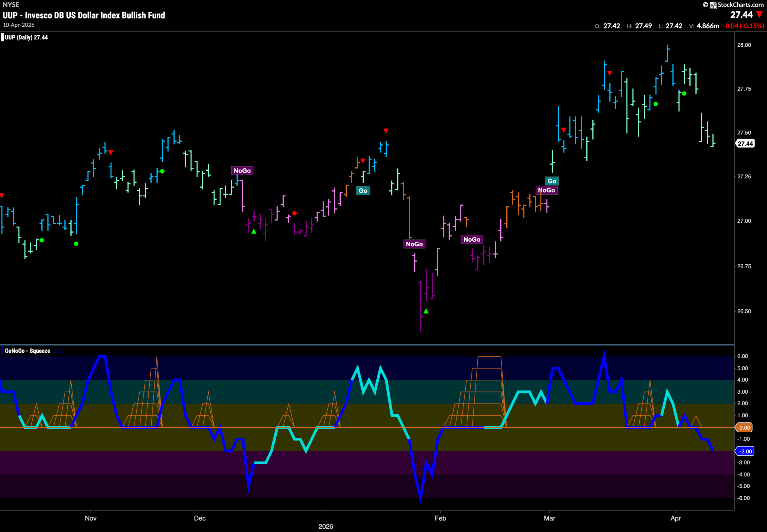
Task: Click the UUP (Daily) 27.44 legend text
Action: click(x=26, y=37)
